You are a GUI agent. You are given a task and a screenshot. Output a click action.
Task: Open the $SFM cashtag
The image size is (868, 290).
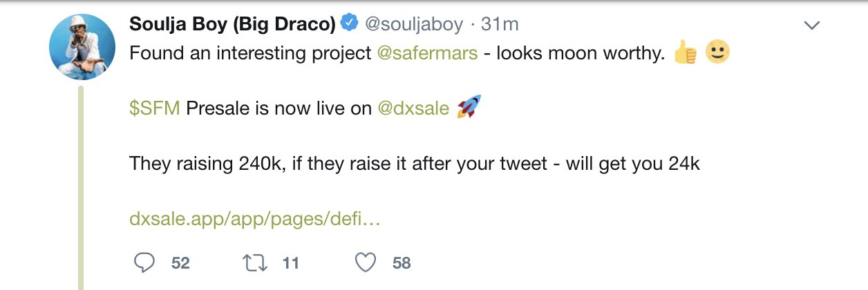[155, 108]
